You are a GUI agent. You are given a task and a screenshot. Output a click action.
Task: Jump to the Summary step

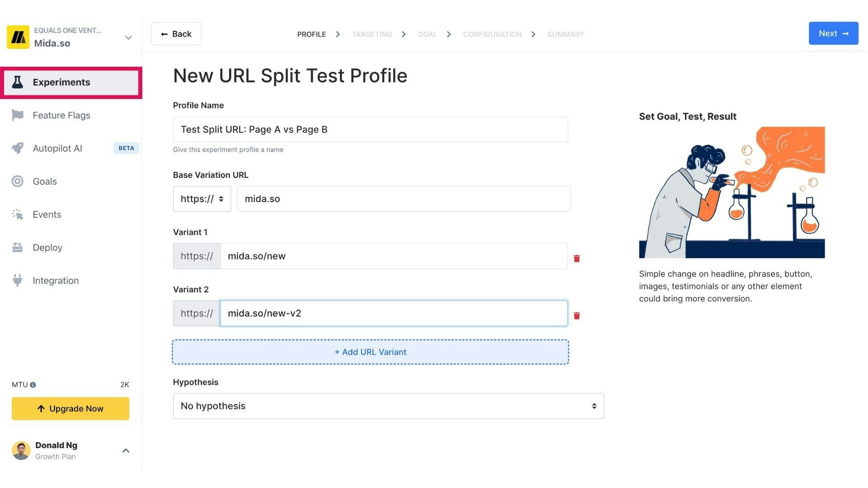pos(565,34)
